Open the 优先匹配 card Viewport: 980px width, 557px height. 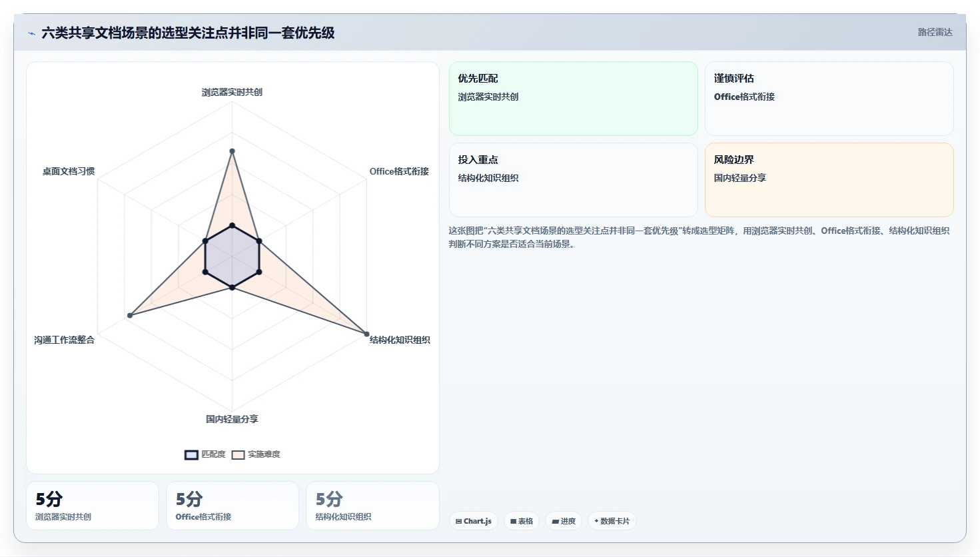pyautogui.click(x=574, y=99)
